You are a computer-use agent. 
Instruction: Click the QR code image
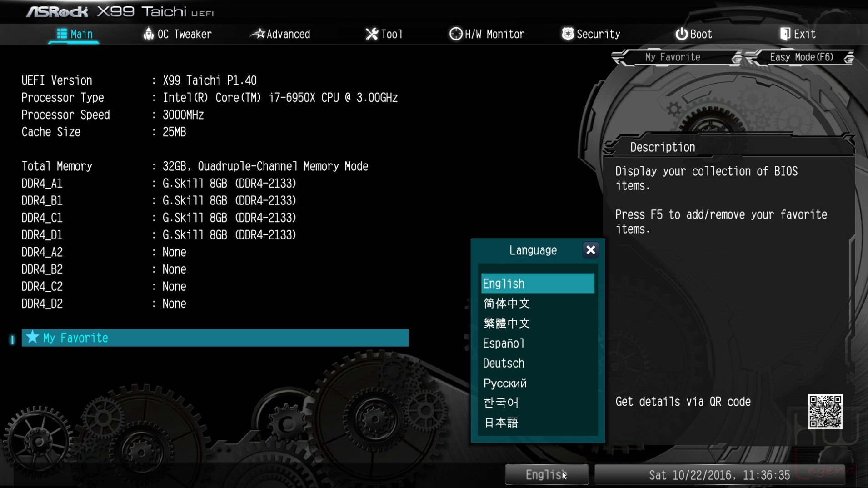pyautogui.click(x=825, y=412)
